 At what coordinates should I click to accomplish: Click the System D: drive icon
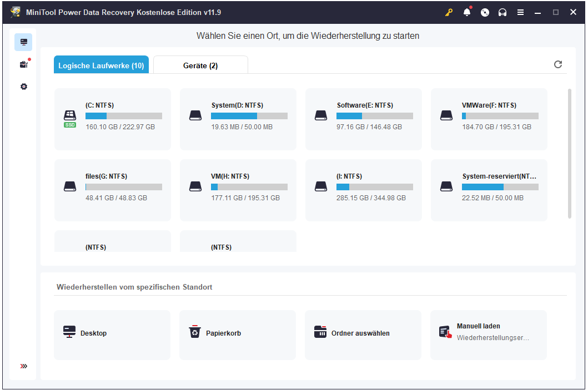click(195, 115)
